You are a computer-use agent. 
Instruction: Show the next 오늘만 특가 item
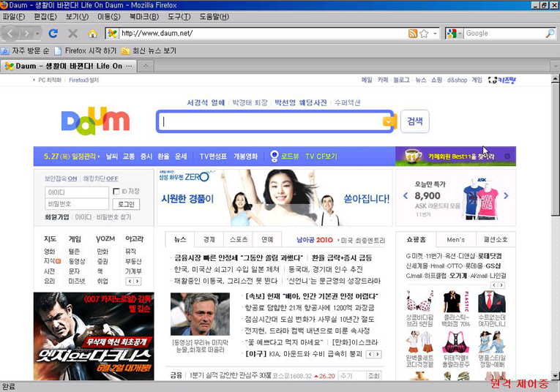(x=506, y=195)
